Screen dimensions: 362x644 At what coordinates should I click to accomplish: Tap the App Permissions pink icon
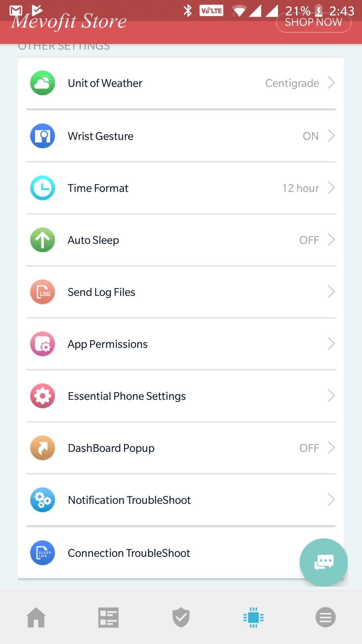pyautogui.click(x=43, y=344)
